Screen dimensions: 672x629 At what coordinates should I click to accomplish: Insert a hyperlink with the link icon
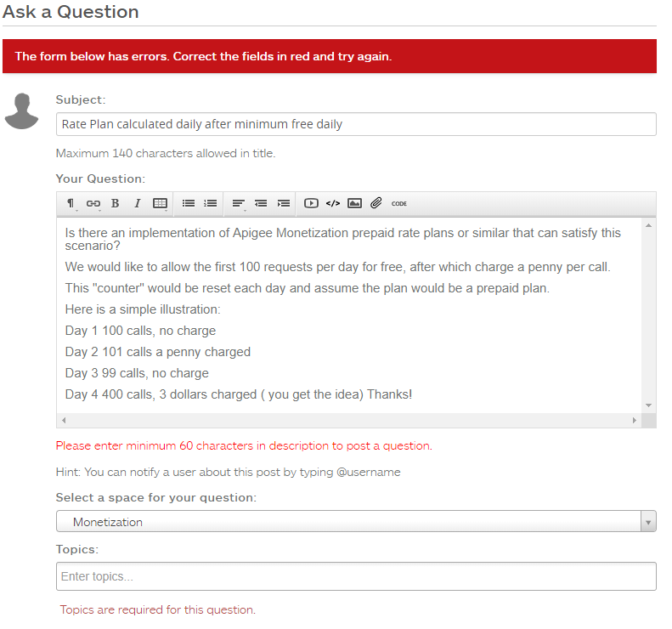click(93, 203)
